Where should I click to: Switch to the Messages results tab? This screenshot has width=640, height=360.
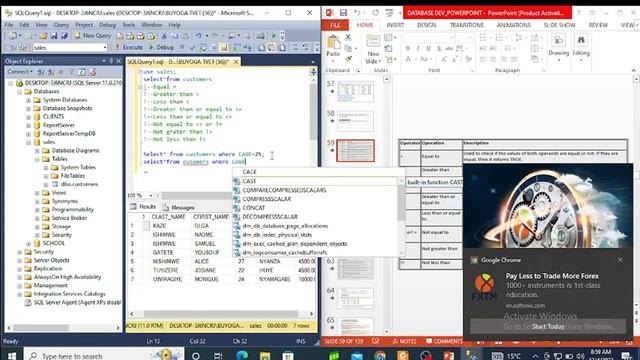179,207
